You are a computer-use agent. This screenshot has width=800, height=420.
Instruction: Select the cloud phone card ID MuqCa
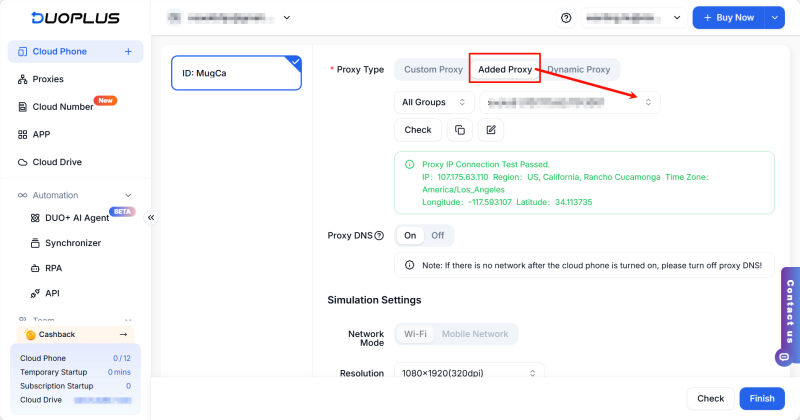236,73
